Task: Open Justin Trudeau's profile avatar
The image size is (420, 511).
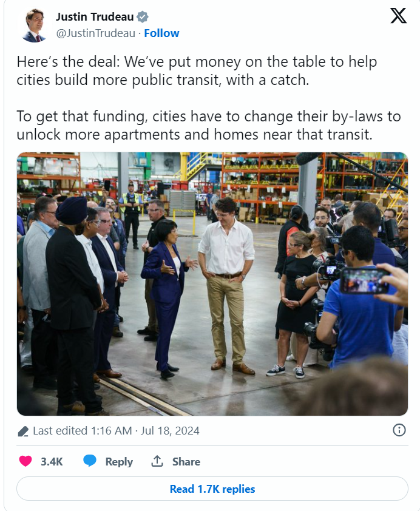Action: [34, 25]
